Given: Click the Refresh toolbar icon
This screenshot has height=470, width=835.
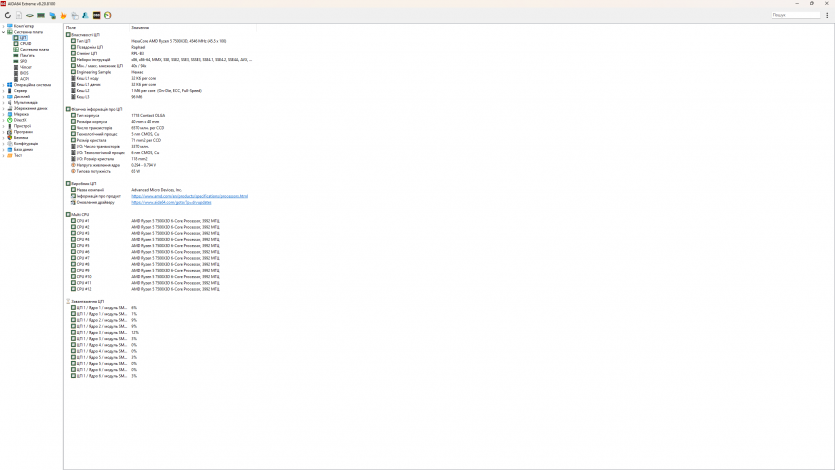Looking at the screenshot, I should tap(8, 15).
